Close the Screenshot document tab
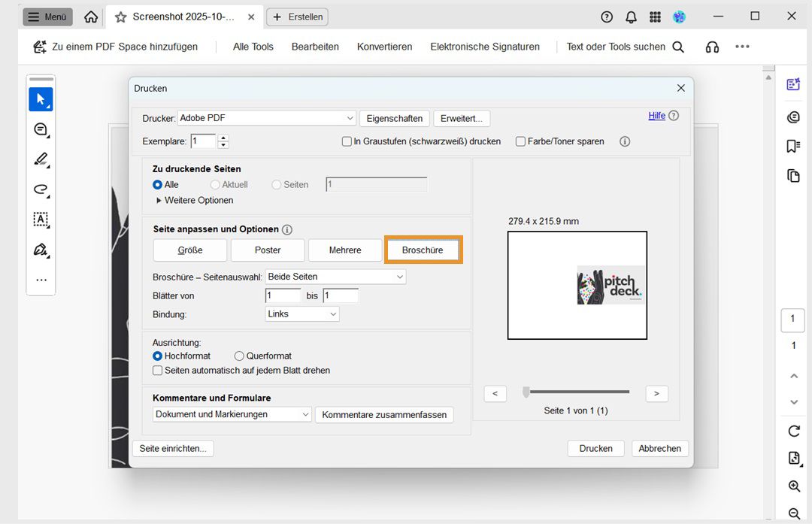The image size is (812, 524). (251, 17)
